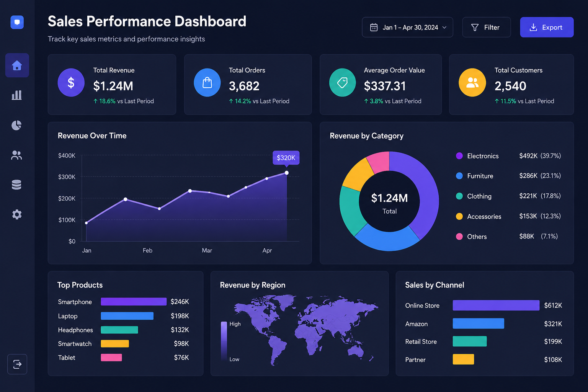Click the Filter button label

tap(492, 28)
